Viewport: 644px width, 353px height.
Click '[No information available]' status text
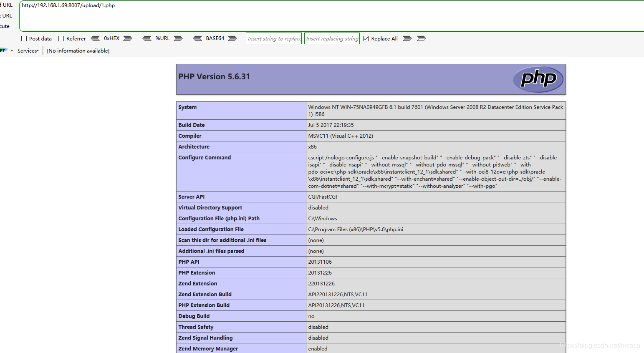point(78,51)
